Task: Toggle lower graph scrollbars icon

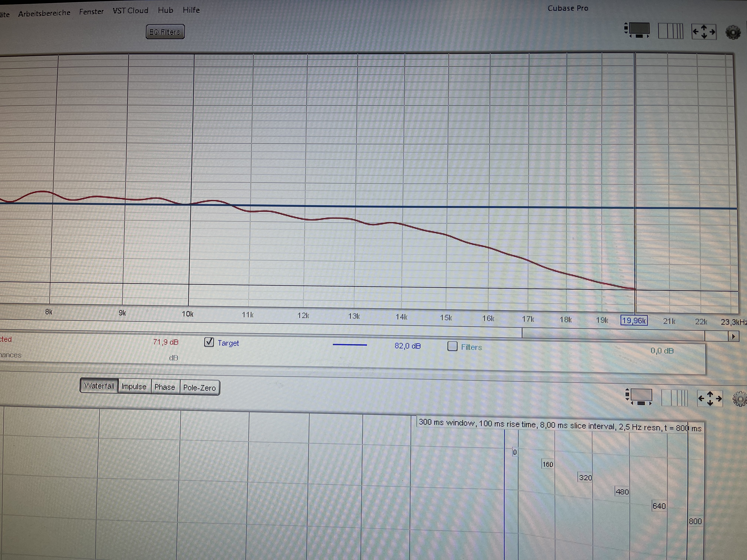Action: (639, 397)
